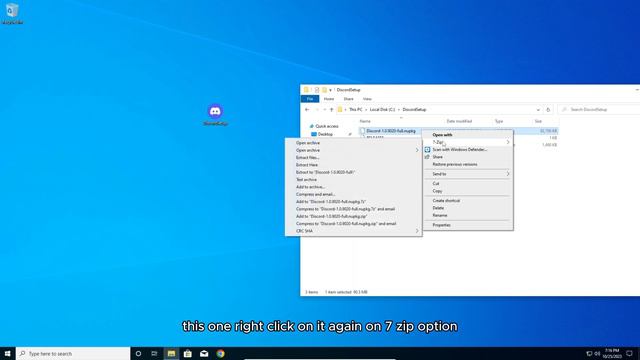Select Restore previous versions
This screenshot has height=360, width=640.
(x=467, y=164)
